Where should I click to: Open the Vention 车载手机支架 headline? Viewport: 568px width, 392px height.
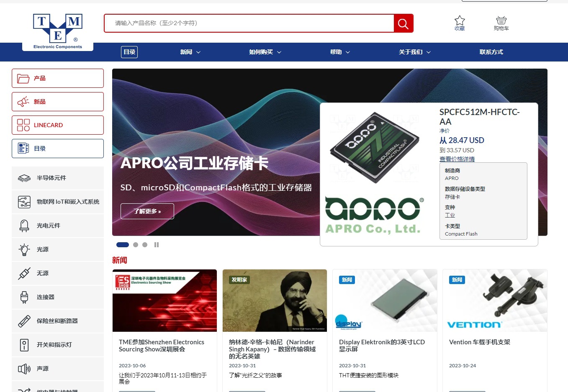(x=480, y=342)
